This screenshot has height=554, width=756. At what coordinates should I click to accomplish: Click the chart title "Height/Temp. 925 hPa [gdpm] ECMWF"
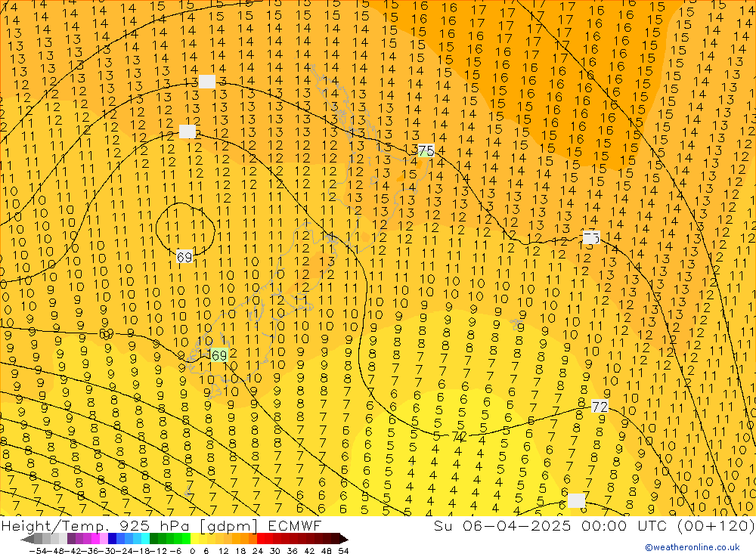point(161,525)
